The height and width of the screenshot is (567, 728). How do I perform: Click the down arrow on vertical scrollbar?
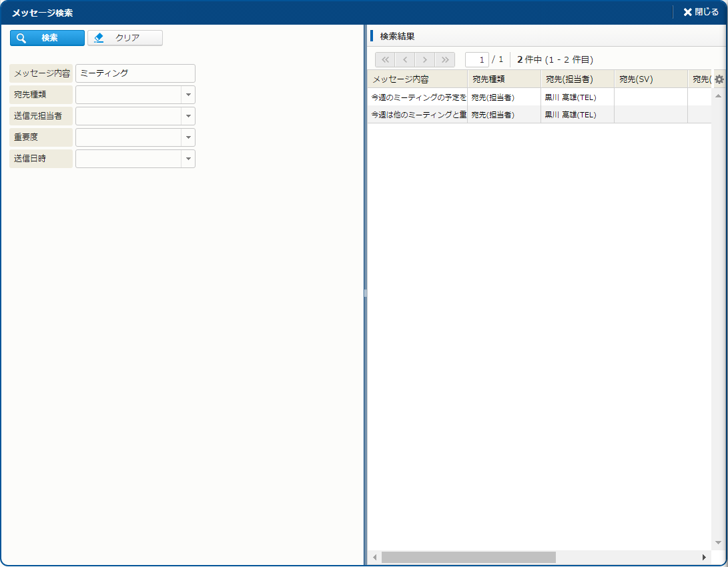click(719, 542)
